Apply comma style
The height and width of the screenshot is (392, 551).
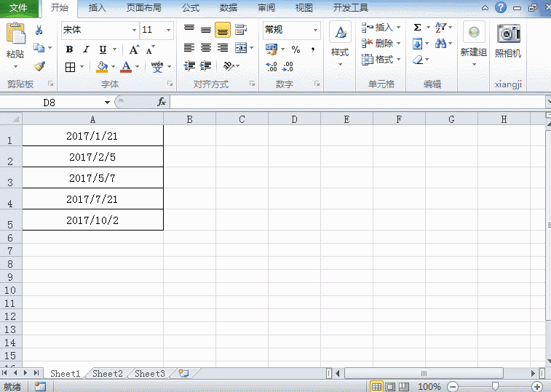(x=313, y=49)
